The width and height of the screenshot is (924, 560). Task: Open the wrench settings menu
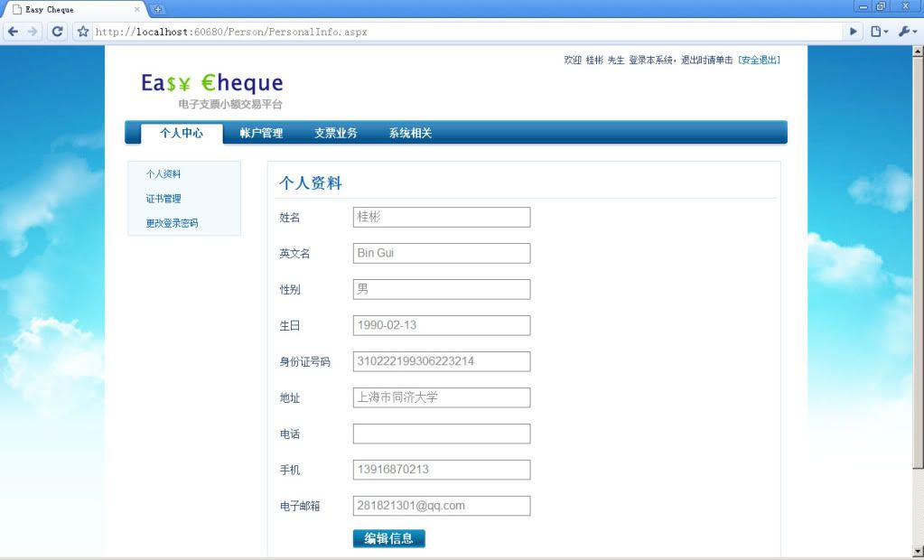[x=907, y=32]
